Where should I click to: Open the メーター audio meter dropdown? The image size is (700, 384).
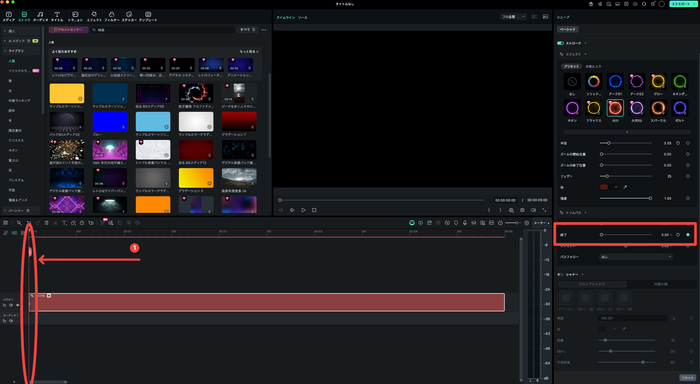pyautogui.click(x=541, y=223)
